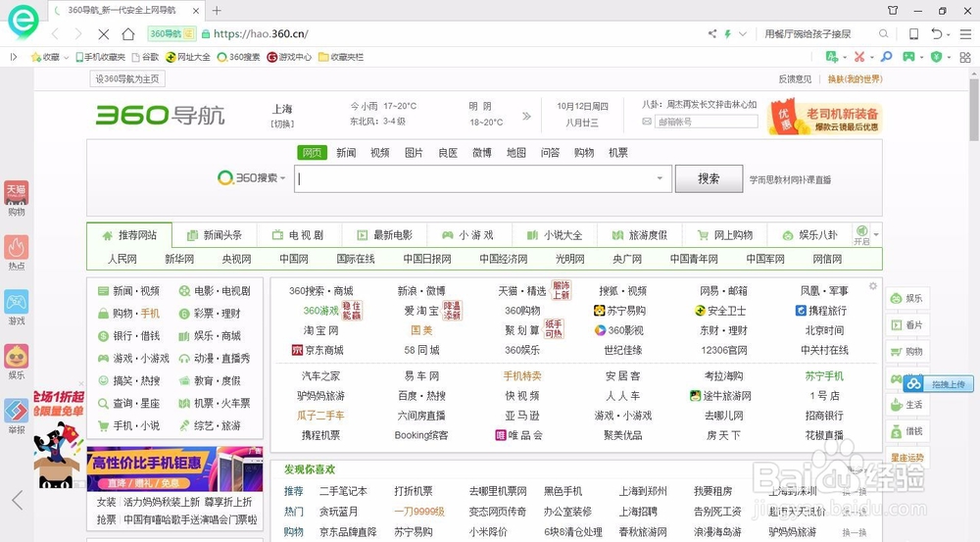Click 设360导航为主页 button
980x542 pixels.
(x=127, y=78)
